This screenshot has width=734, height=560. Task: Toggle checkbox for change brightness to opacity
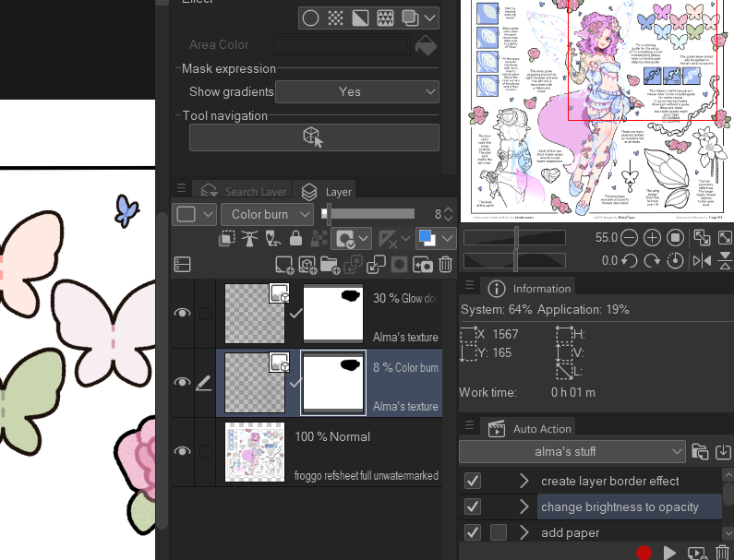tap(473, 506)
